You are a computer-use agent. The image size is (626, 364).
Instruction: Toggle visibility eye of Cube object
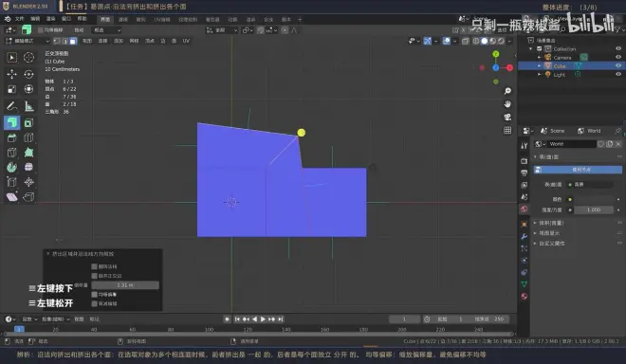click(618, 65)
